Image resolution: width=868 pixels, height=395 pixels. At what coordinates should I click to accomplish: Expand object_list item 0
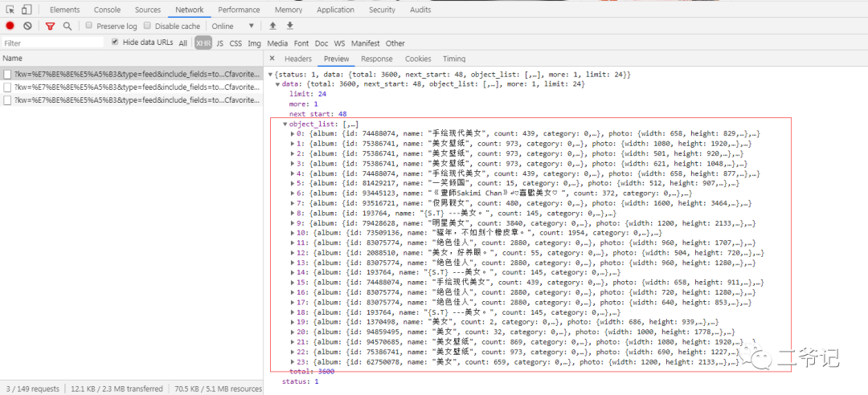[x=293, y=134]
